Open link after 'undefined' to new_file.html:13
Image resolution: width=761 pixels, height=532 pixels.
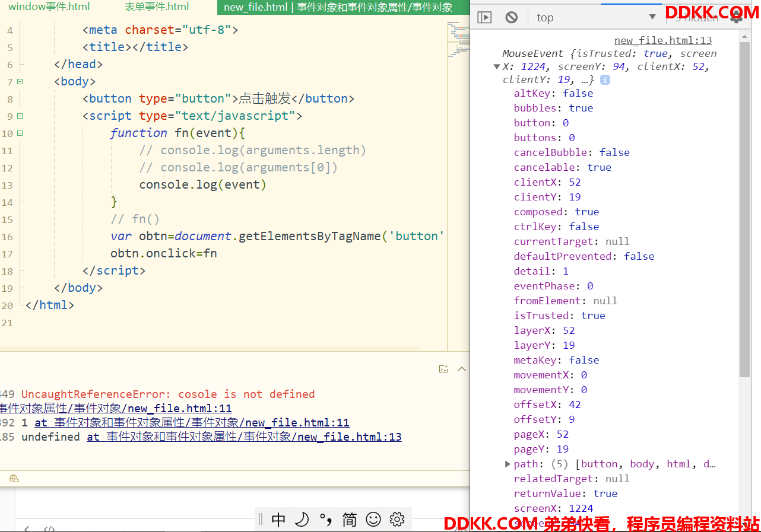(244, 437)
